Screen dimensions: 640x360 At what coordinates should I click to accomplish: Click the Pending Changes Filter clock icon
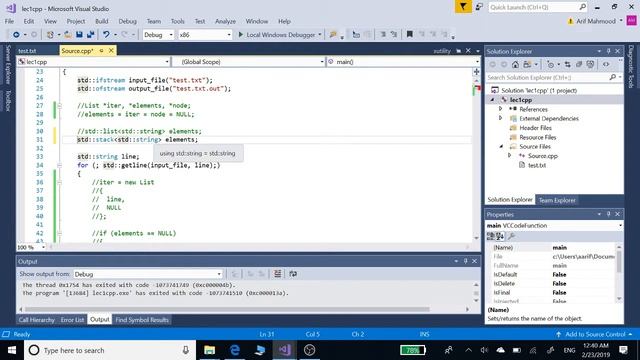click(551, 64)
